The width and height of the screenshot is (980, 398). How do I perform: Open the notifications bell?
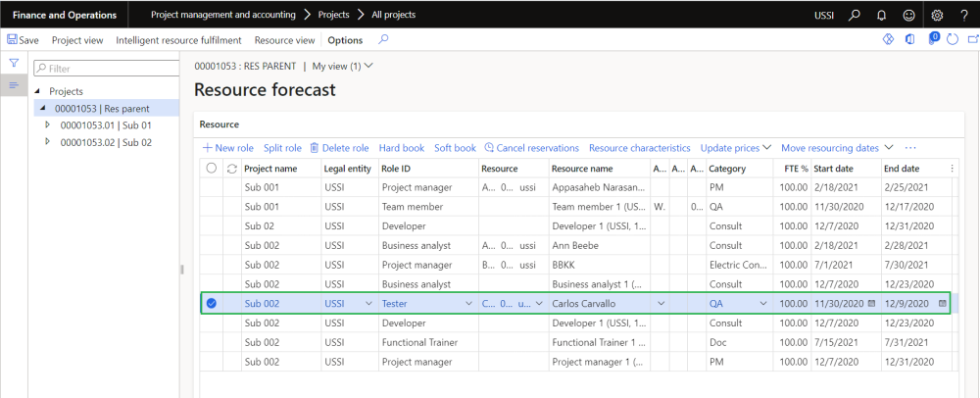882,15
